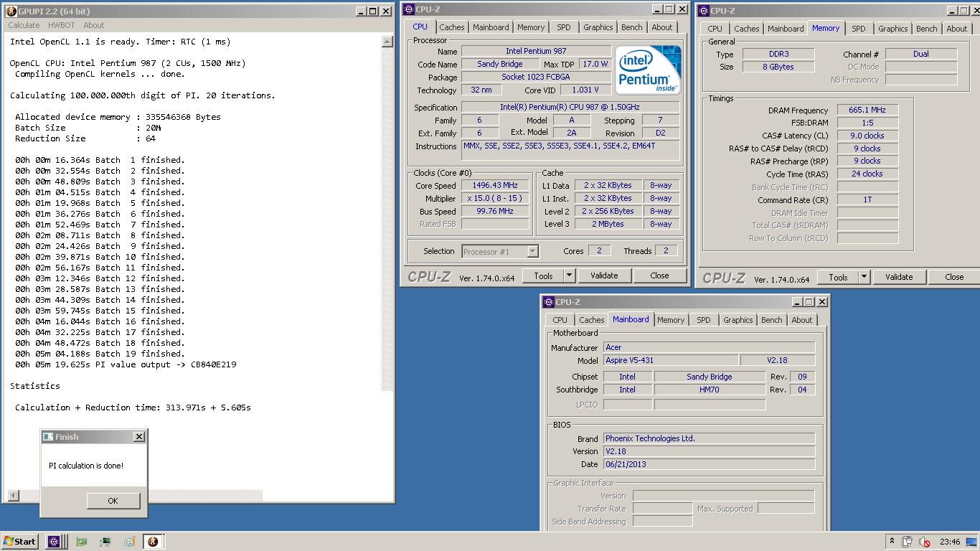Image resolution: width=980 pixels, height=551 pixels.
Task: Click the power plug tray icon
Action: pos(908,542)
